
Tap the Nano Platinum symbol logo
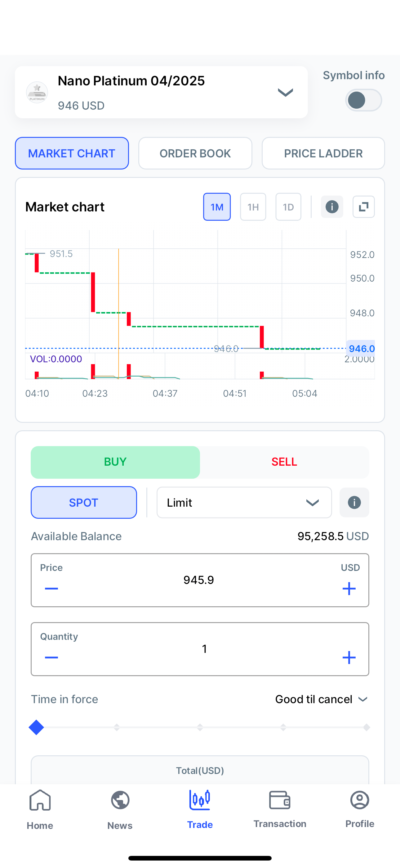(37, 92)
